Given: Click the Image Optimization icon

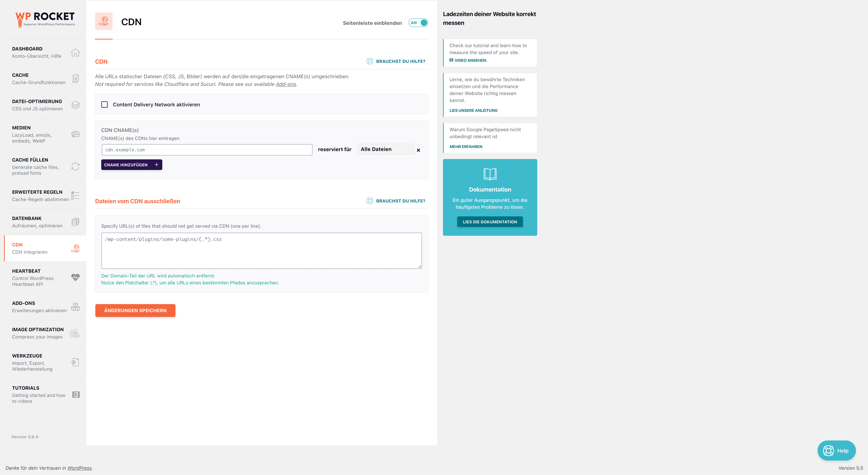Looking at the screenshot, I should [75, 333].
